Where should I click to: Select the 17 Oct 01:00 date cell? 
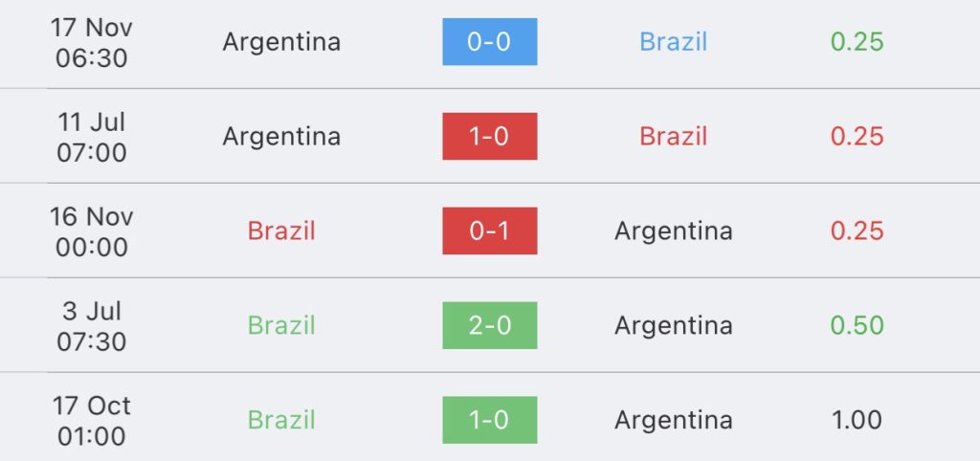91,421
